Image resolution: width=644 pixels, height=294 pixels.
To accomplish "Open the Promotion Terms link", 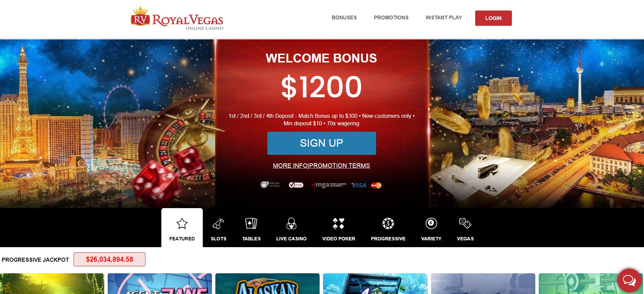I will 340,166.
